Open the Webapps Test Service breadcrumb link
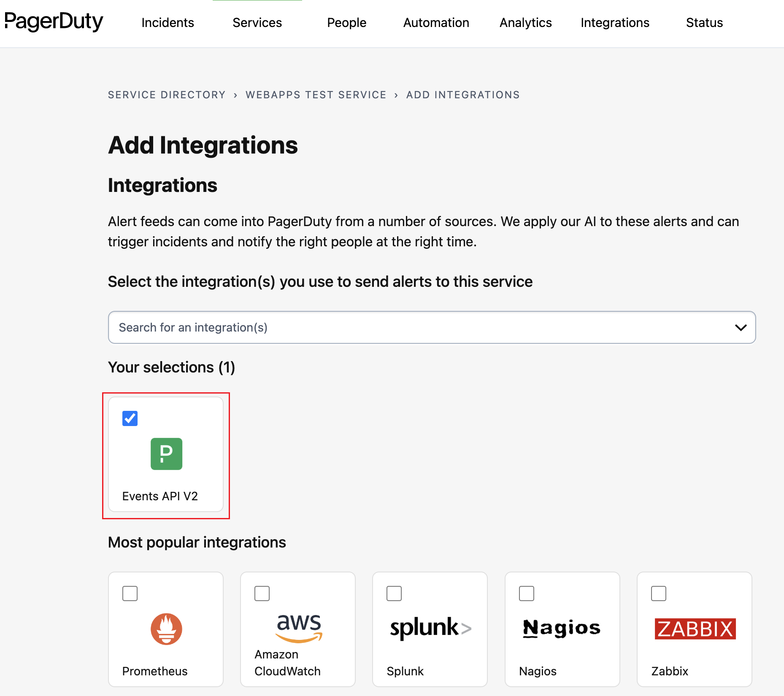The image size is (784, 696). click(316, 95)
